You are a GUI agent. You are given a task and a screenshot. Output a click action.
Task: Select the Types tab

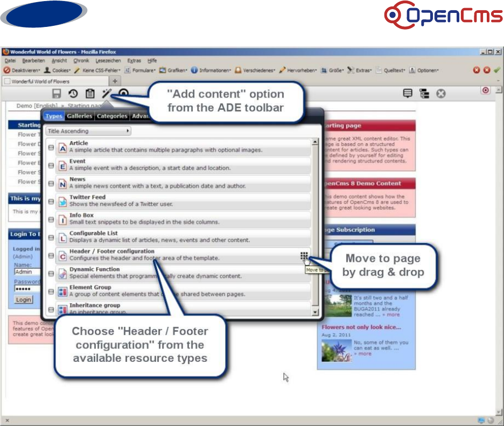(54, 116)
